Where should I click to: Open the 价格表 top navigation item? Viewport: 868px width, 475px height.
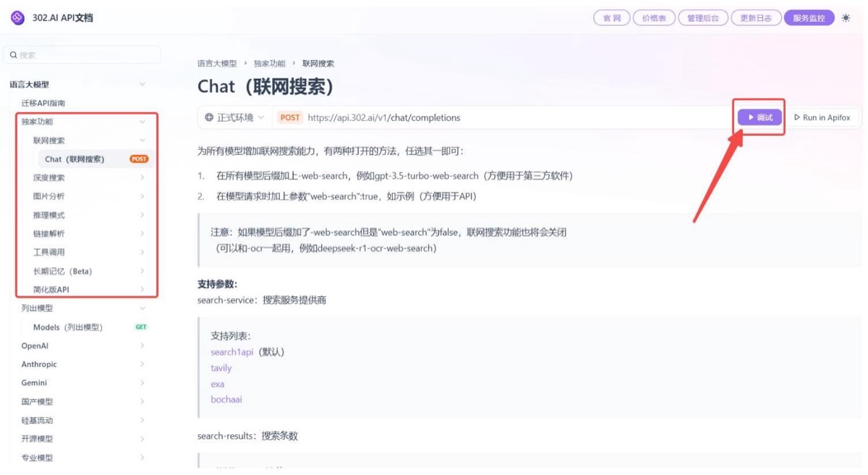click(654, 18)
